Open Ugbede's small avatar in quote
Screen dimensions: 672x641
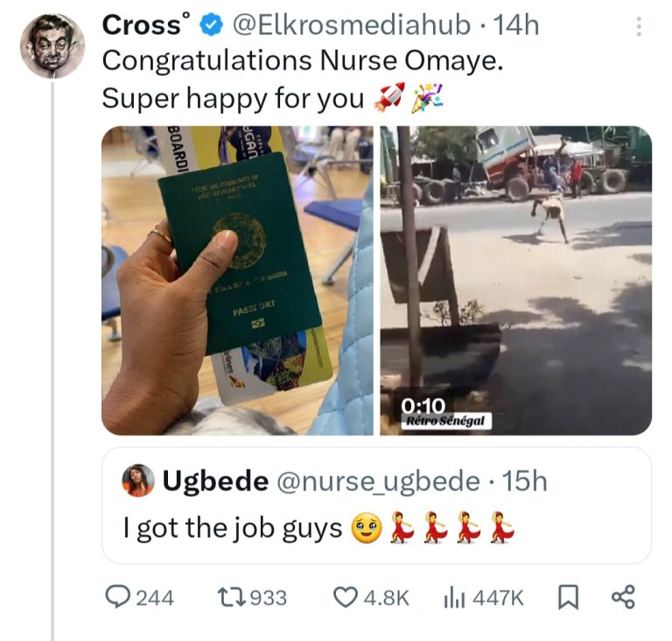(x=138, y=481)
